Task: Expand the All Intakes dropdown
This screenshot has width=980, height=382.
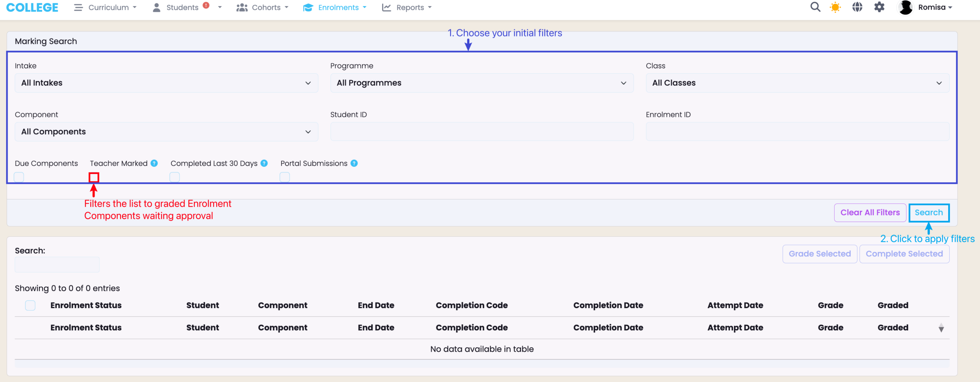Action: 166,83
